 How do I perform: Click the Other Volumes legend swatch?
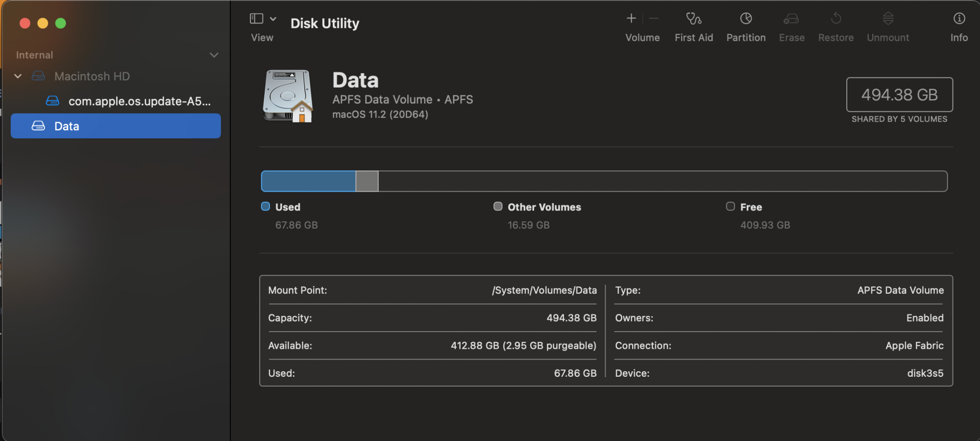(498, 207)
